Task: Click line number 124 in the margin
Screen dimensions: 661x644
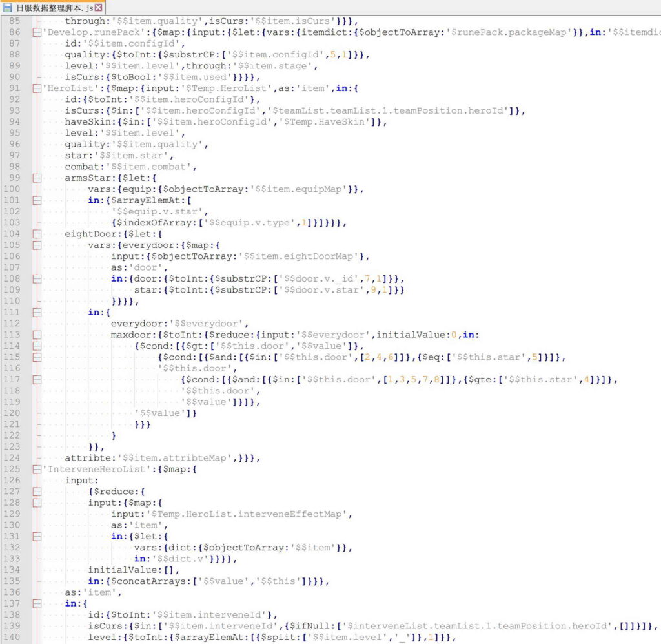Action: point(12,458)
